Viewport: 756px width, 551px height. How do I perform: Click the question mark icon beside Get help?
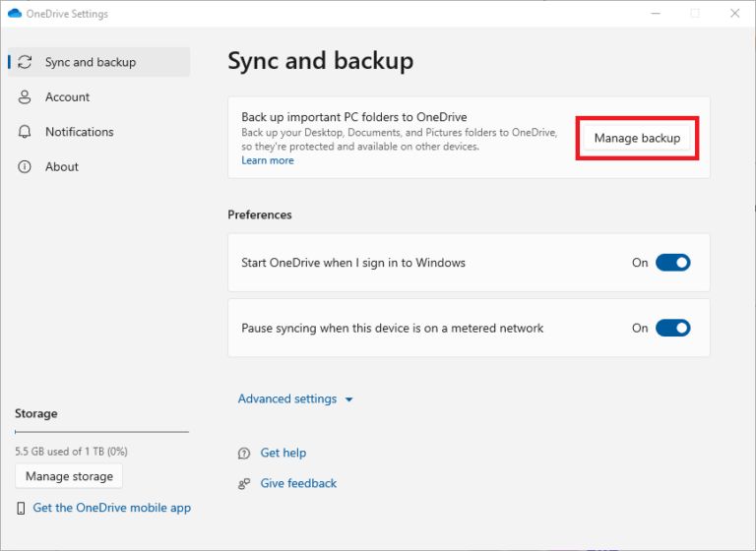244,454
